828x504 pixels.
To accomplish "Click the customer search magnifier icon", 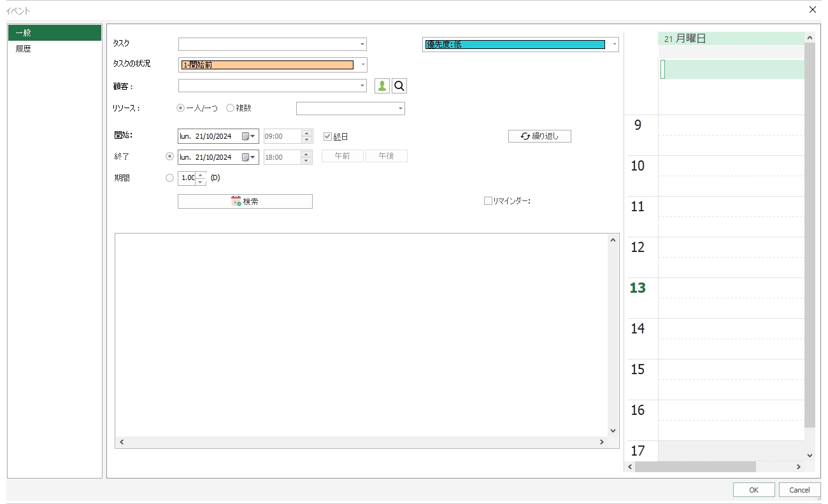I will coord(399,86).
